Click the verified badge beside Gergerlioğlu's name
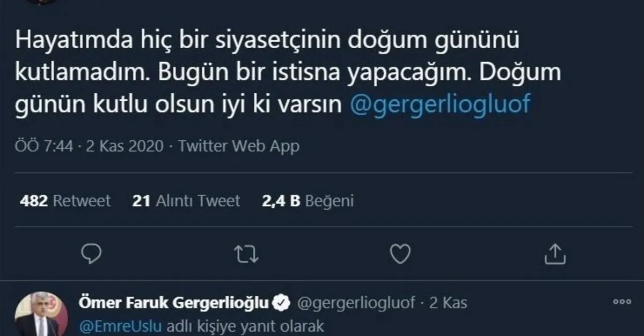Viewport: 644px width, 336px height. coord(281,303)
